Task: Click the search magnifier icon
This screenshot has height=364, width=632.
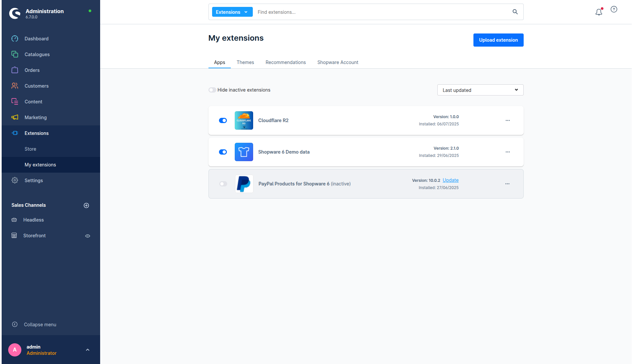Action: [515, 12]
